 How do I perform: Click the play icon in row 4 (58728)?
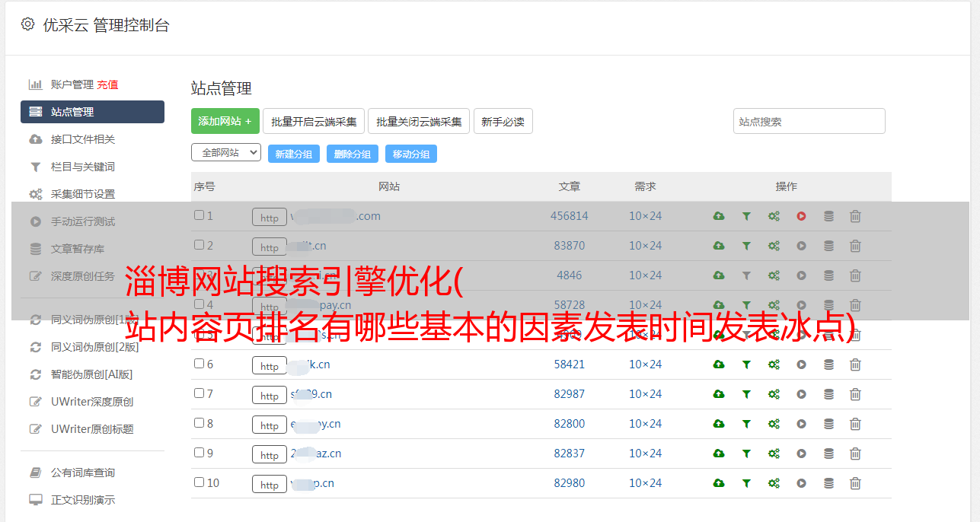click(x=801, y=305)
